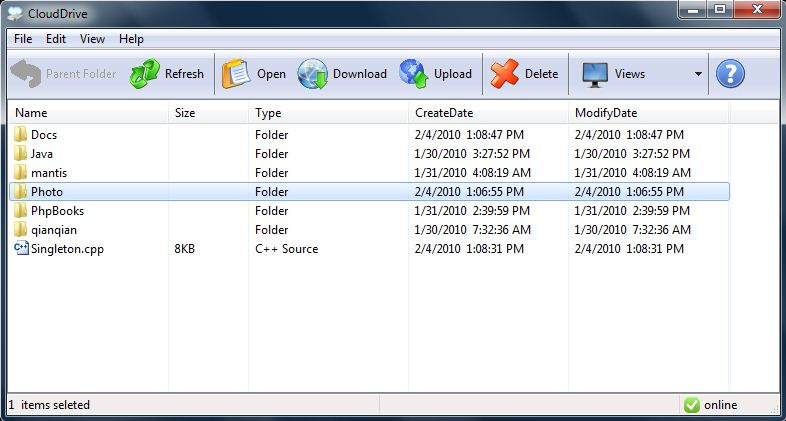Viewport: 786px width, 421px height.
Task: Click the Parent Folder back arrow icon
Action: tap(26, 74)
